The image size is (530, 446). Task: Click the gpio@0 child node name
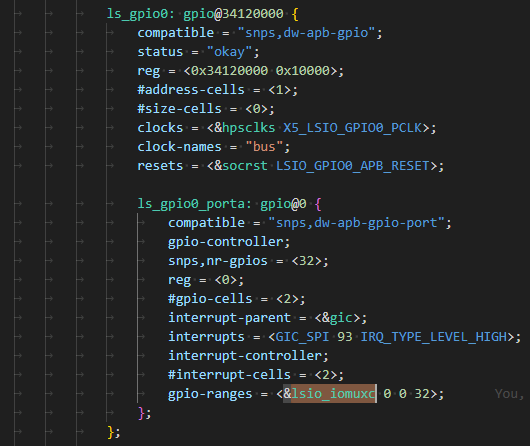coord(284,204)
